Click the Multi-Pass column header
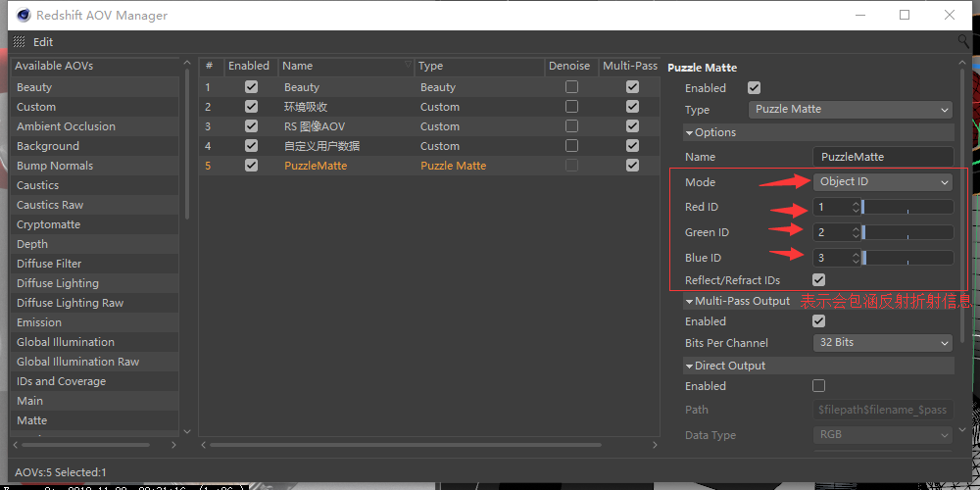Image resolution: width=980 pixels, height=490 pixels. [x=630, y=66]
